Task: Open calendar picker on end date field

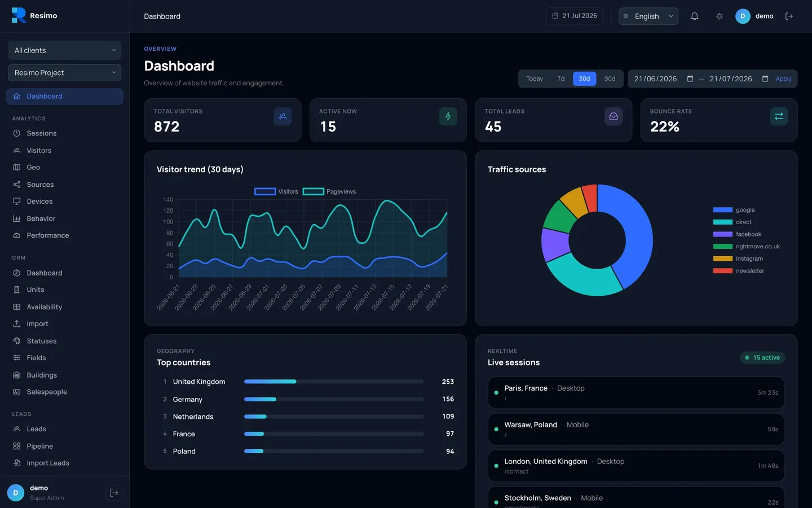Action: point(765,79)
